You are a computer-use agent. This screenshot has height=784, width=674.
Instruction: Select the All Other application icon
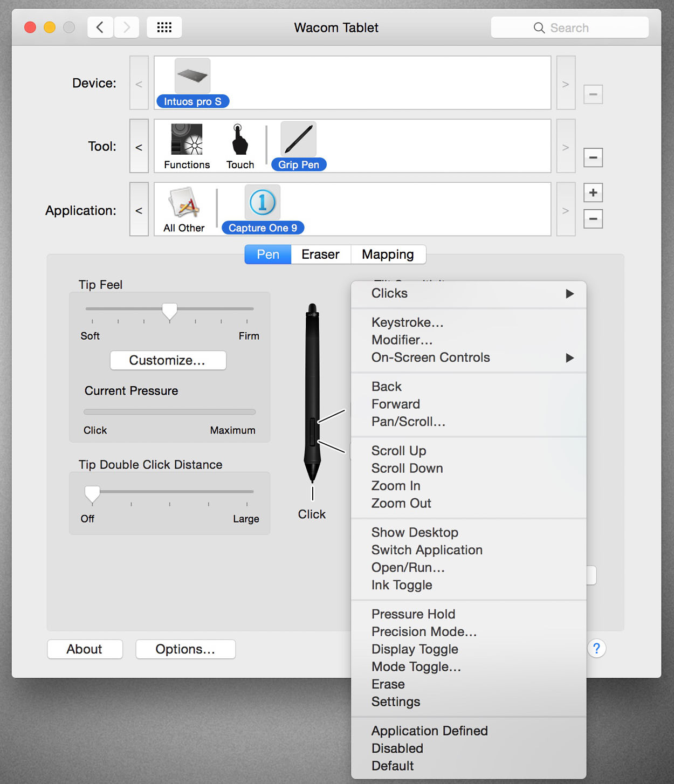[x=184, y=202]
